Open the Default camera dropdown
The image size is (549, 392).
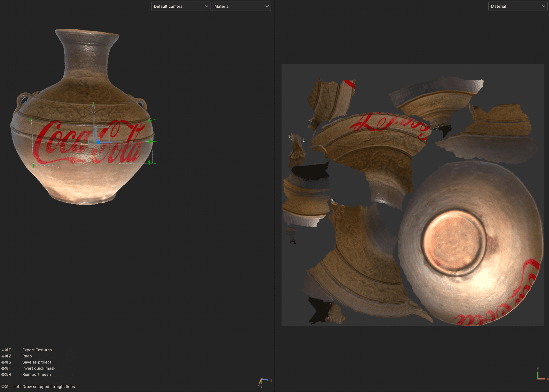coord(181,6)
